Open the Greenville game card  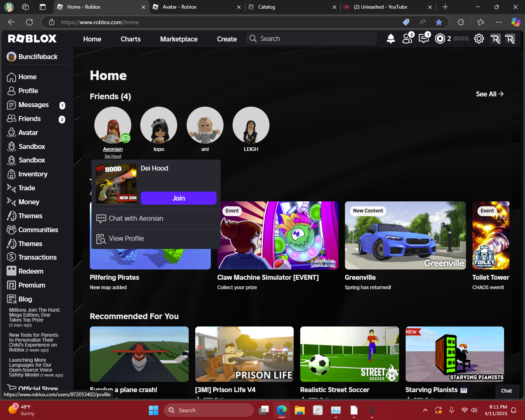point(405,235)
